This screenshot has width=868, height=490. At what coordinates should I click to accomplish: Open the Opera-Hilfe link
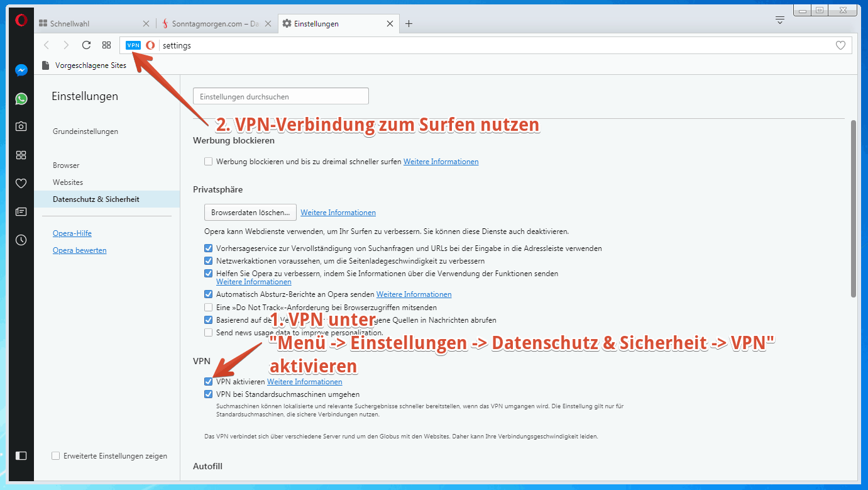[x=72, y=233]
